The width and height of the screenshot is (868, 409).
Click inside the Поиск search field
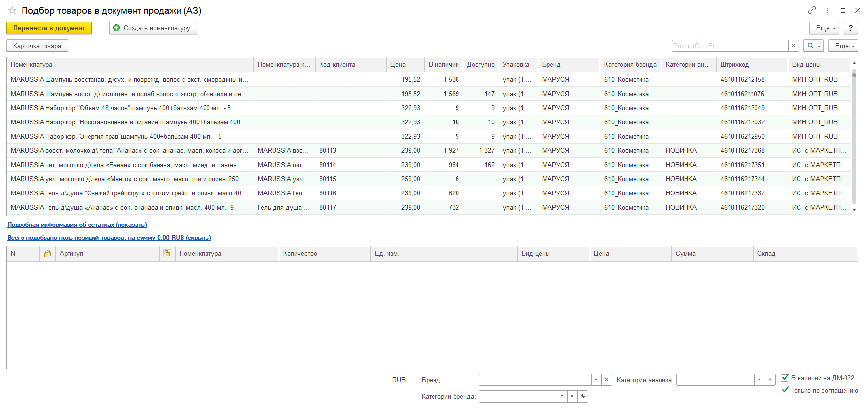click(x=729, y=46)
